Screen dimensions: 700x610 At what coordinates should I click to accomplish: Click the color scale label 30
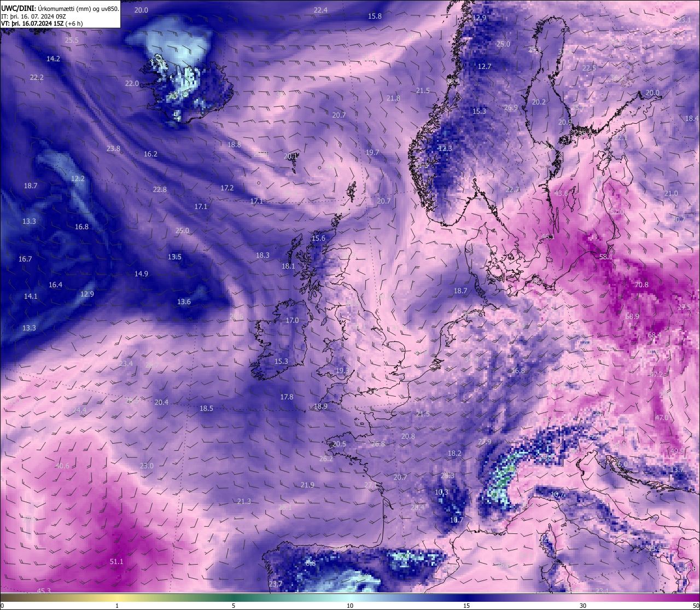583,606
